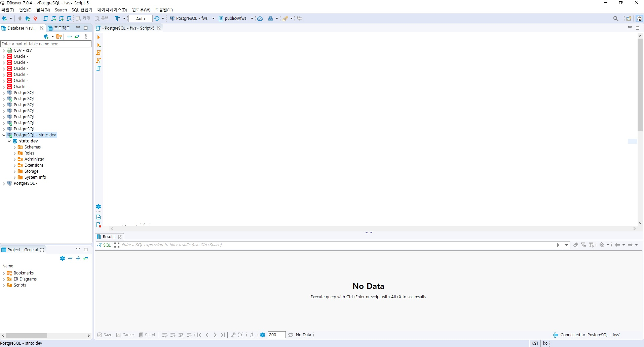Expand the Scripts folder in Project panel
The height and width of the screenshot is (347, 644).
click(4, 285)
